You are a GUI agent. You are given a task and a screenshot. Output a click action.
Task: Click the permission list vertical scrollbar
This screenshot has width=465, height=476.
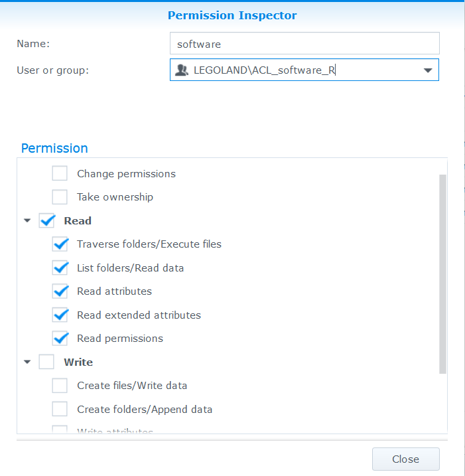coord(442,274)
